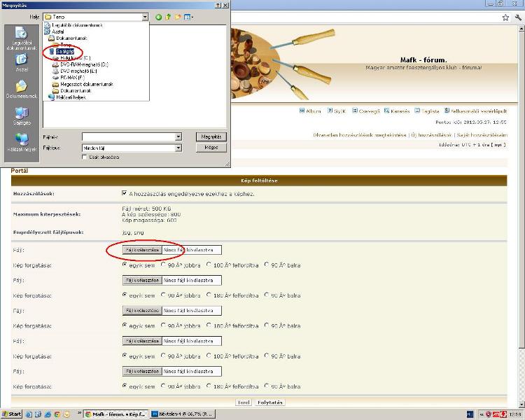
Task: Expand the 'Hely' folder location dropdown
Action: click(144, 16)
